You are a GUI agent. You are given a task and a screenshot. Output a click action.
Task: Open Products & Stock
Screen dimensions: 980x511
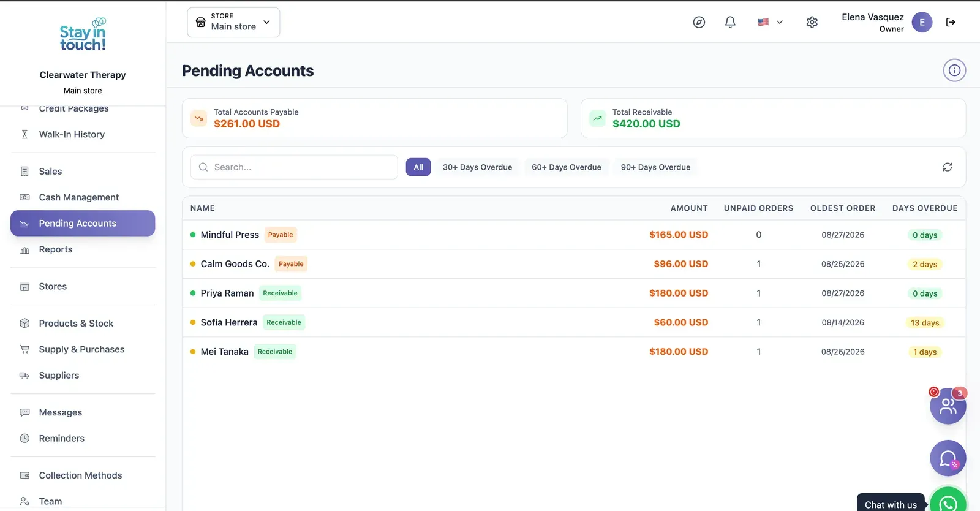click(83, 324)
